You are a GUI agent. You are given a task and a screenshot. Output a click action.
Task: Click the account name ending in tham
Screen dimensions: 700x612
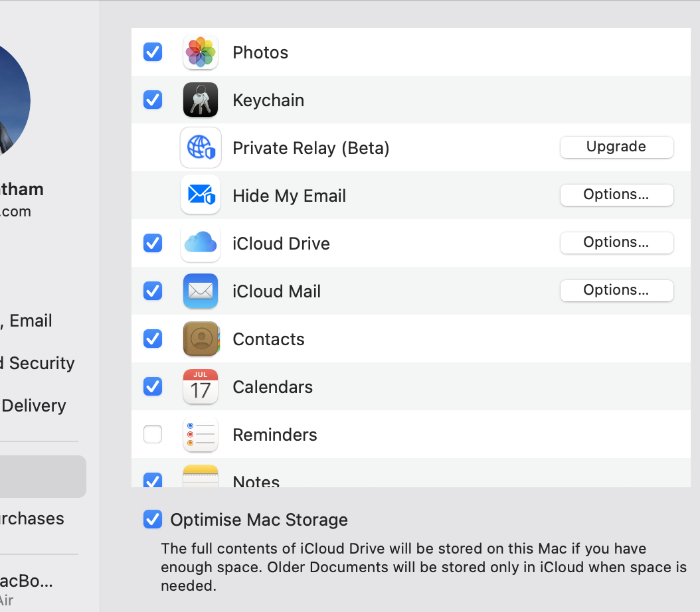coord(21,189)
